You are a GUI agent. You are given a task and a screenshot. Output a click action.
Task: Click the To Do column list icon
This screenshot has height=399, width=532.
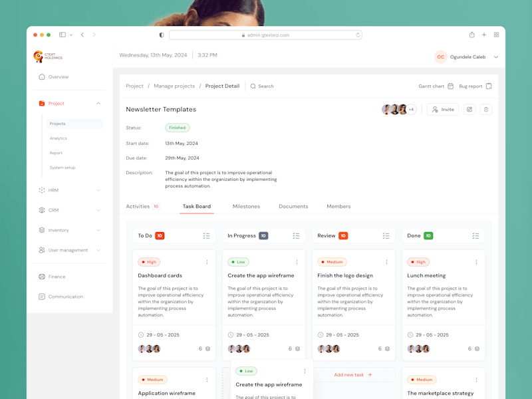[x=207, y=236]
